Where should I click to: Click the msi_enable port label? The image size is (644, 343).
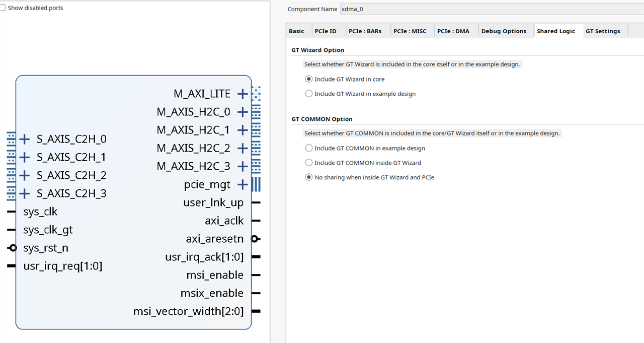(215, 275)
